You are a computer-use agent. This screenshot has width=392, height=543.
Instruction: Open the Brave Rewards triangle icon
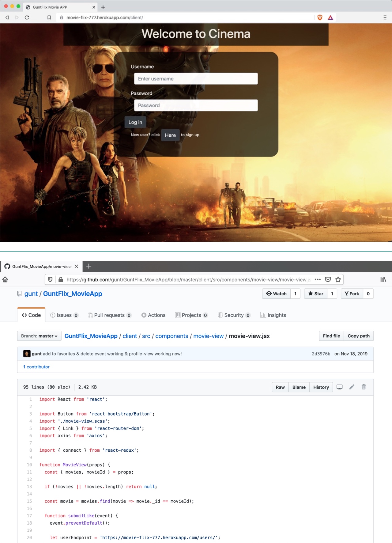click(x=330, y=17)
